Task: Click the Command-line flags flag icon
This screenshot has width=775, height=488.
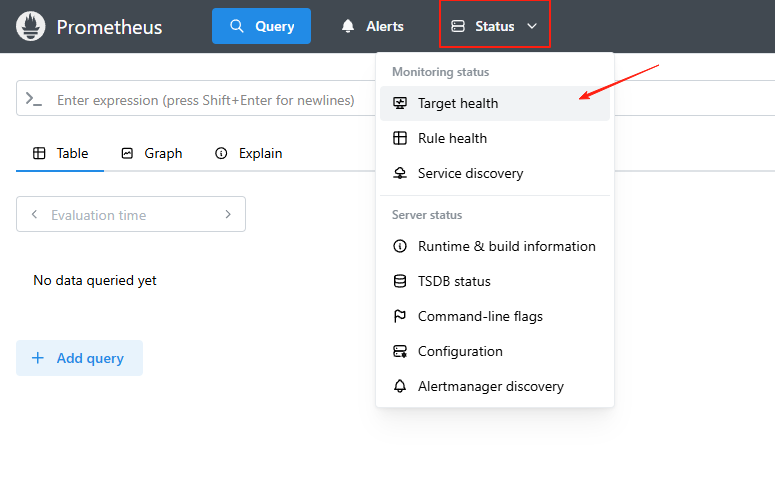Action: 400,316
